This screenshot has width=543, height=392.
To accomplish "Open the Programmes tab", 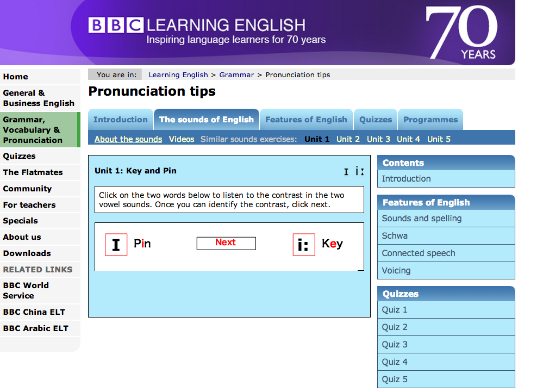I will pyautogui.click(x=430, y=120).
